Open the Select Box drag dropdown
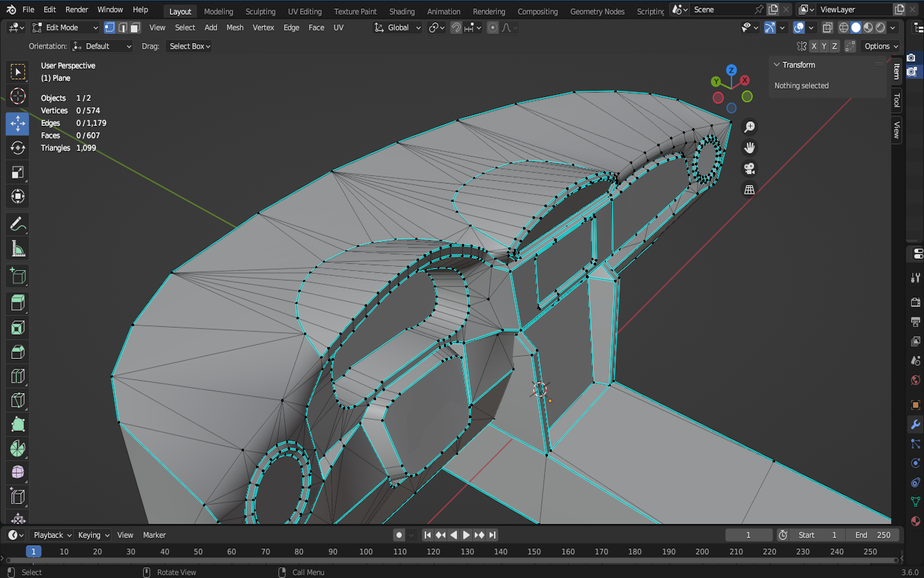The image size is (924, 578). [x=189, y=46]
